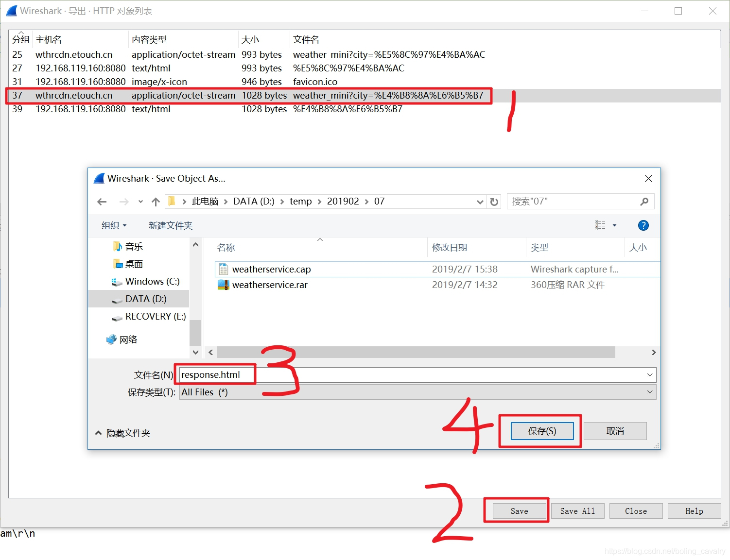Click the Save button in HTTP object list

[x=519, y=511]
